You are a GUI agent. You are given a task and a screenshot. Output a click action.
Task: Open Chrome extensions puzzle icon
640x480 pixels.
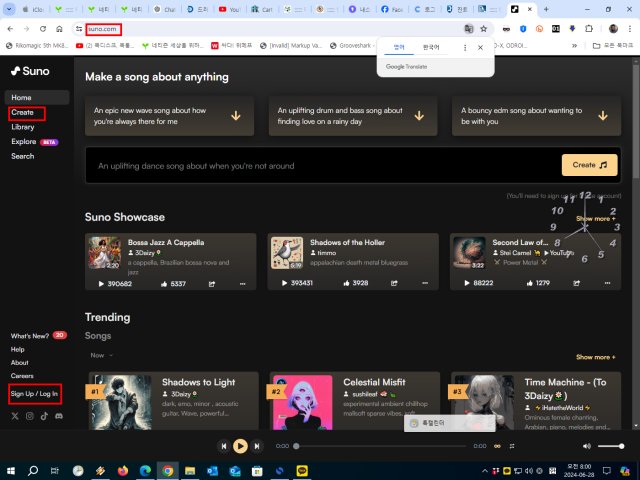(x=589, y=29)
